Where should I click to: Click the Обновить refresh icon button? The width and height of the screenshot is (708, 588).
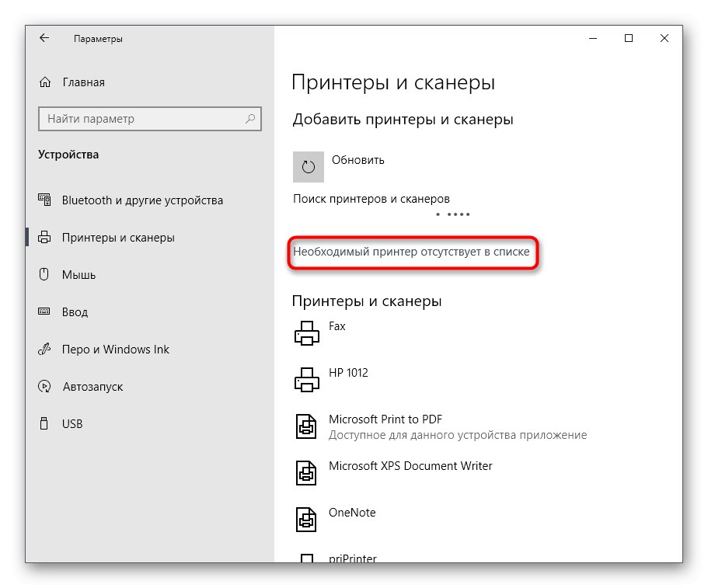tap(309, 166)
